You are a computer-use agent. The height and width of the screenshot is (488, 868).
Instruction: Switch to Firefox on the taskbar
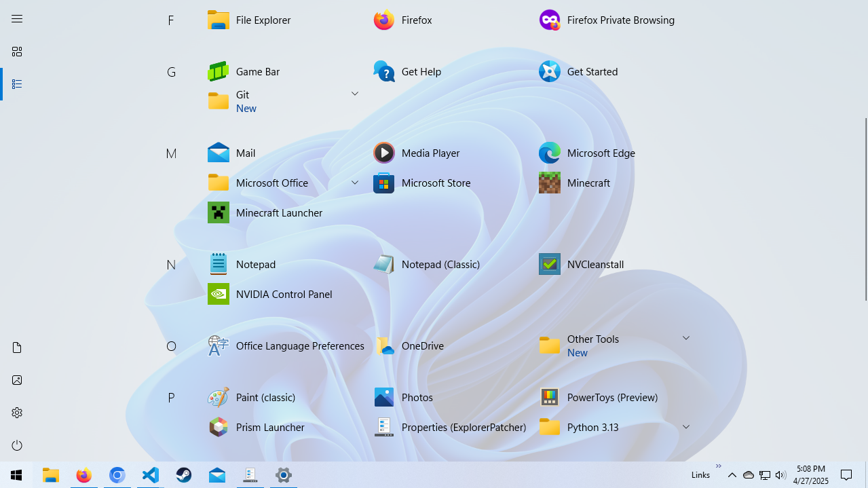(84, 475)
